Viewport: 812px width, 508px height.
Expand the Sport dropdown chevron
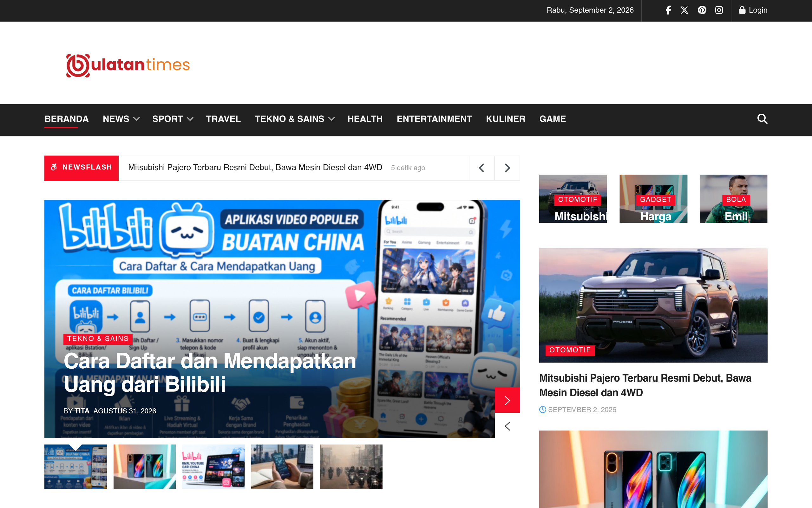(x=190, y=119)
